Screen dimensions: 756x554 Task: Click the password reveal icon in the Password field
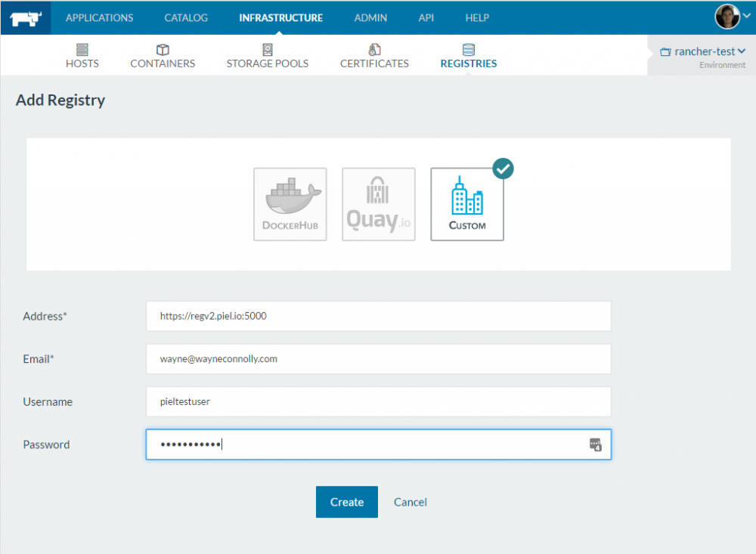click(595, 444)
